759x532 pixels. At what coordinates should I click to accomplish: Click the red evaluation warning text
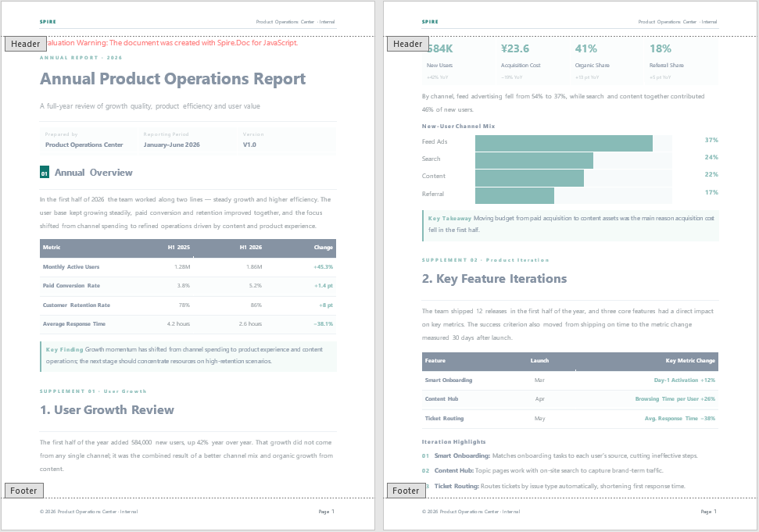173,42
